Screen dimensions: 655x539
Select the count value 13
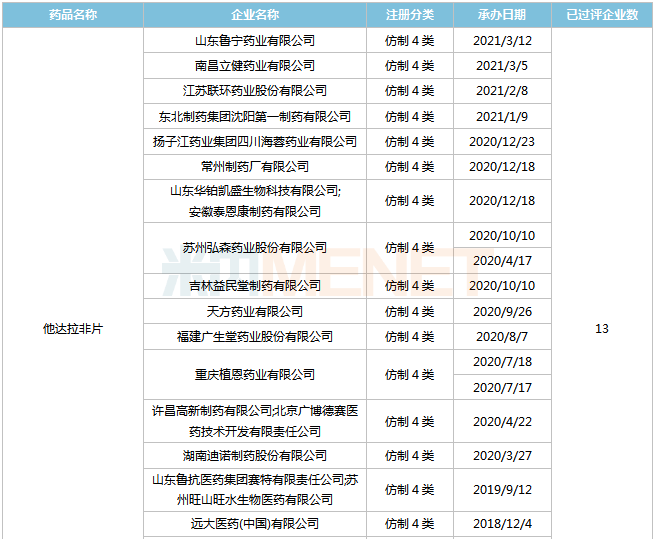coord(602,329)
